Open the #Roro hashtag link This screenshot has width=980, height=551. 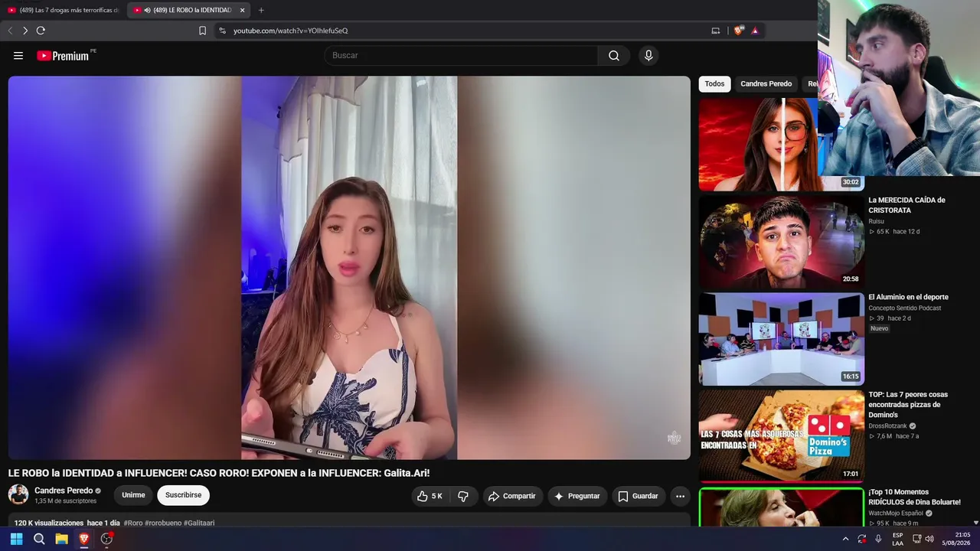[133, 523]
